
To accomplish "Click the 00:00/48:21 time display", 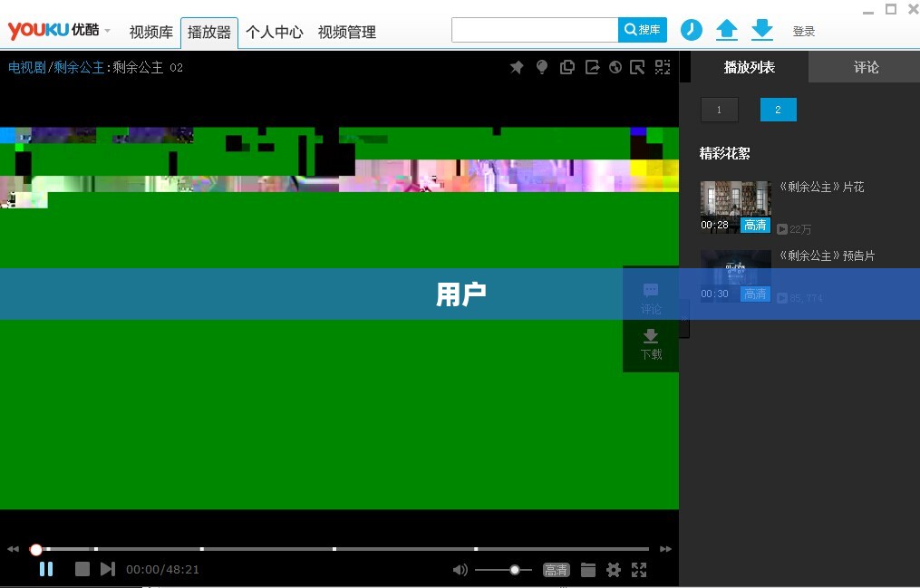I will (162, 569).
